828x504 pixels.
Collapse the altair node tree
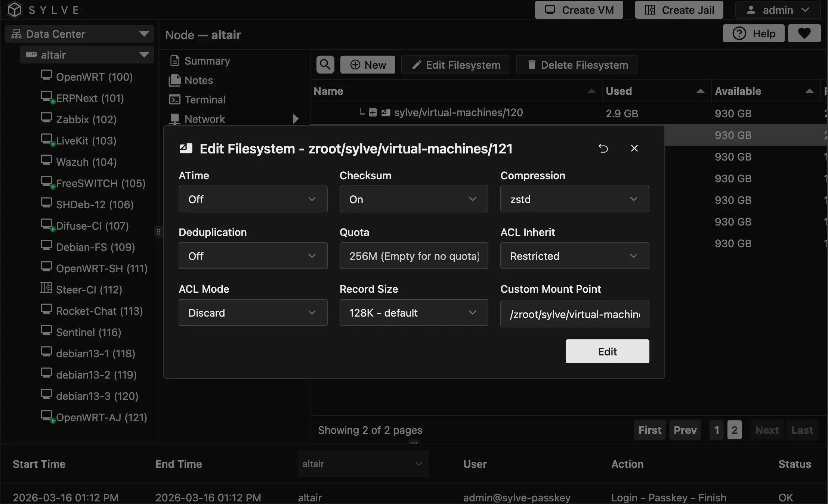coord(144,55)
